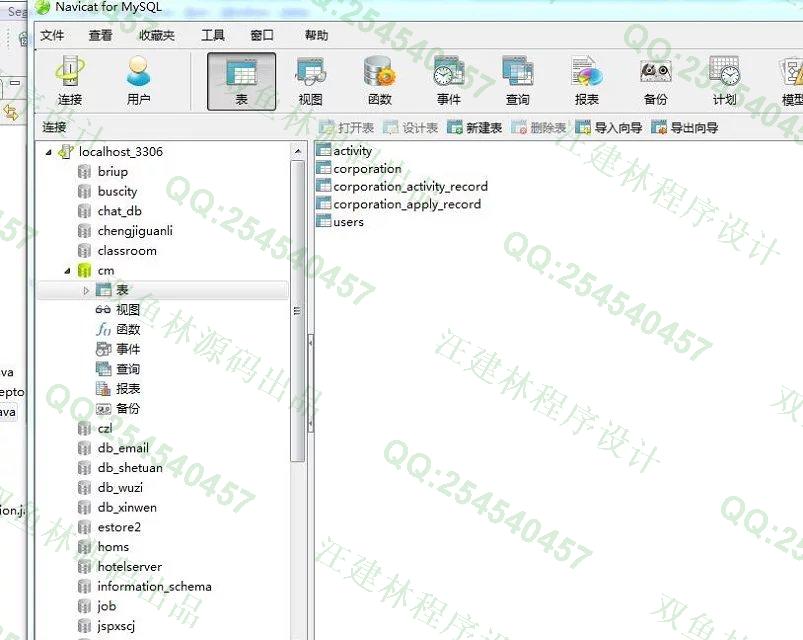Select the chat_db database
803x640 pixels.
tap(119, 211)
